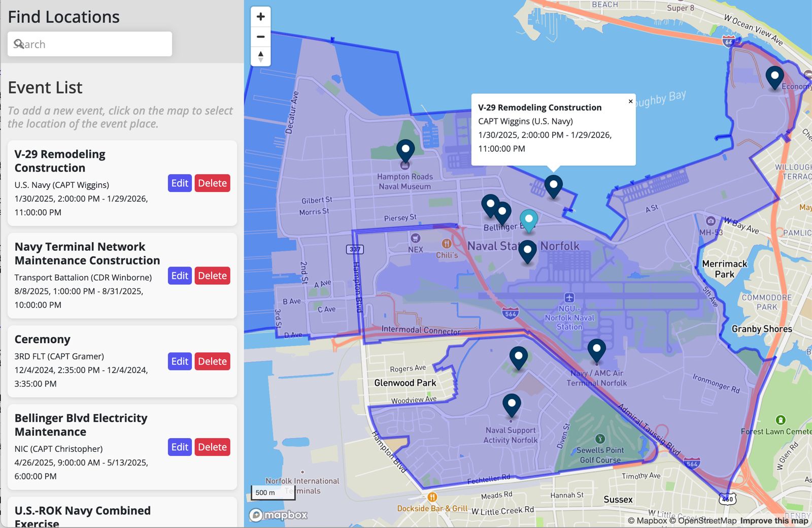Click the marker under V-29 popup
The width and height of the screenshot is (812, 528).
[553, 185]
